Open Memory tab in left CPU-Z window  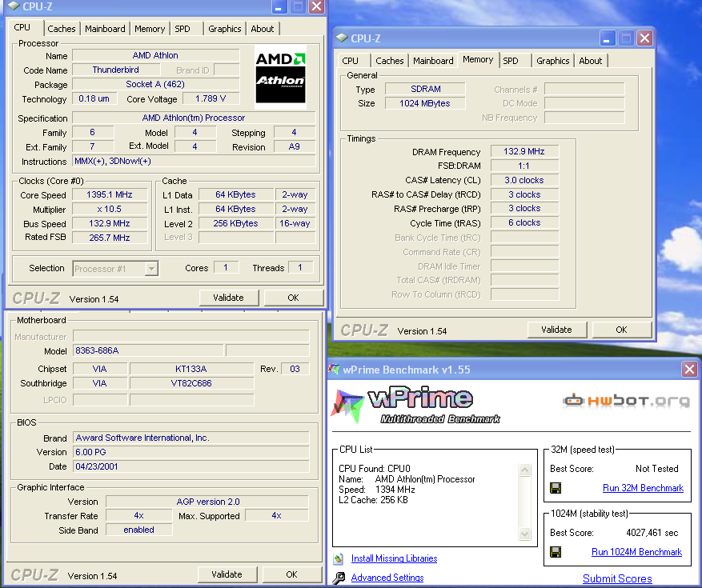150,29
